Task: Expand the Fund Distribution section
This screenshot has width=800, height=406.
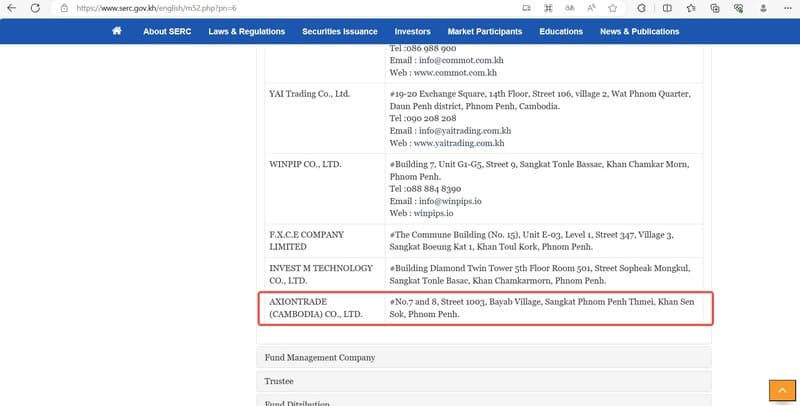Action: click(484, 400)
